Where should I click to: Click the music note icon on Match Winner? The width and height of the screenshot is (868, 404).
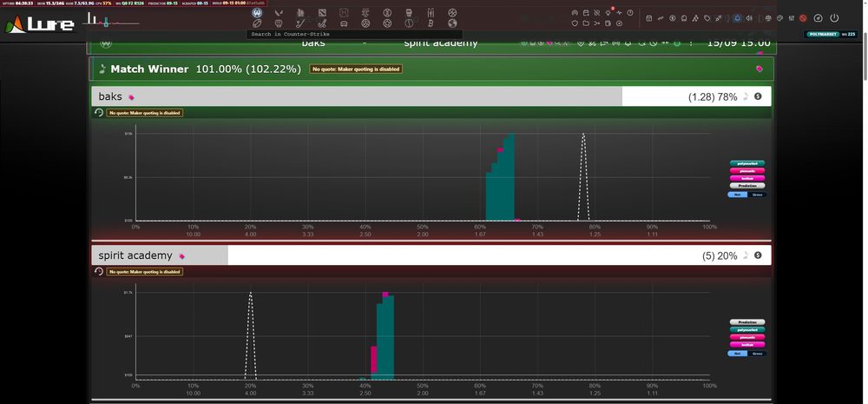point(102,70)
